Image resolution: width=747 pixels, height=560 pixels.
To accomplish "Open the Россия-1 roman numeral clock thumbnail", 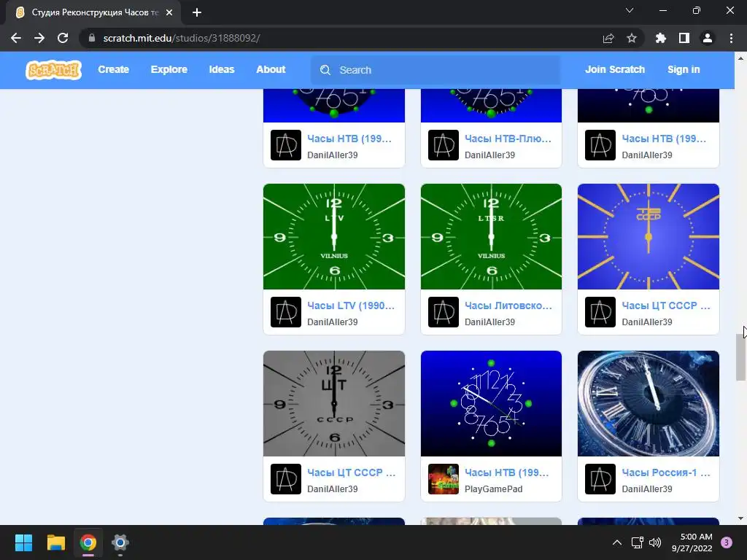I will [x=649, y=404].
